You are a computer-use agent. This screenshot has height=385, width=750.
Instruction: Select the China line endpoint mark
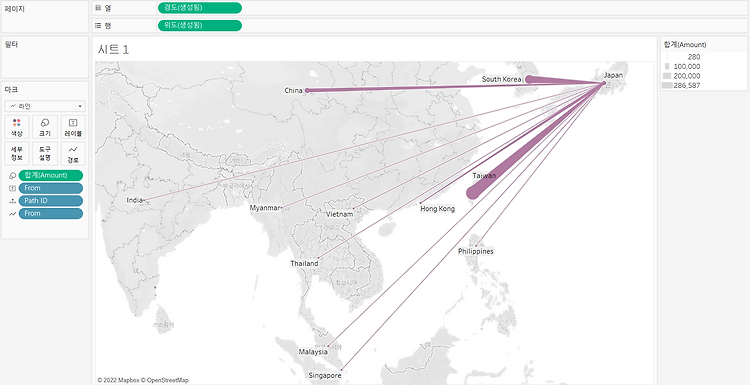(x=307, y=90)
